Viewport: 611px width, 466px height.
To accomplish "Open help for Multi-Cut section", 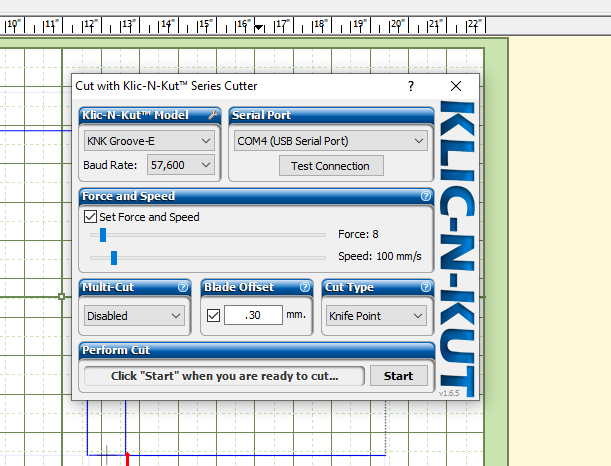I will coord(183,287).
